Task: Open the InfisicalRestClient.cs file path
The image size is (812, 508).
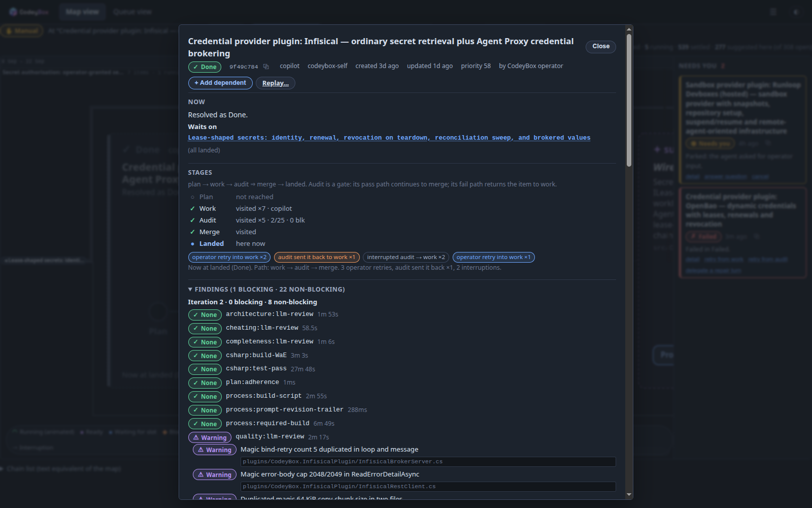Action: 428,487
